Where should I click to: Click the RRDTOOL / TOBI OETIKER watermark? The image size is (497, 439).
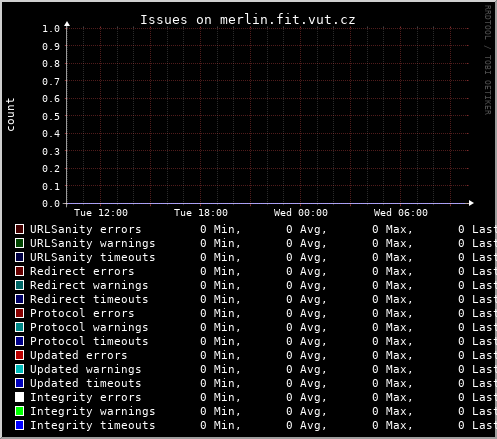(488, 60)
